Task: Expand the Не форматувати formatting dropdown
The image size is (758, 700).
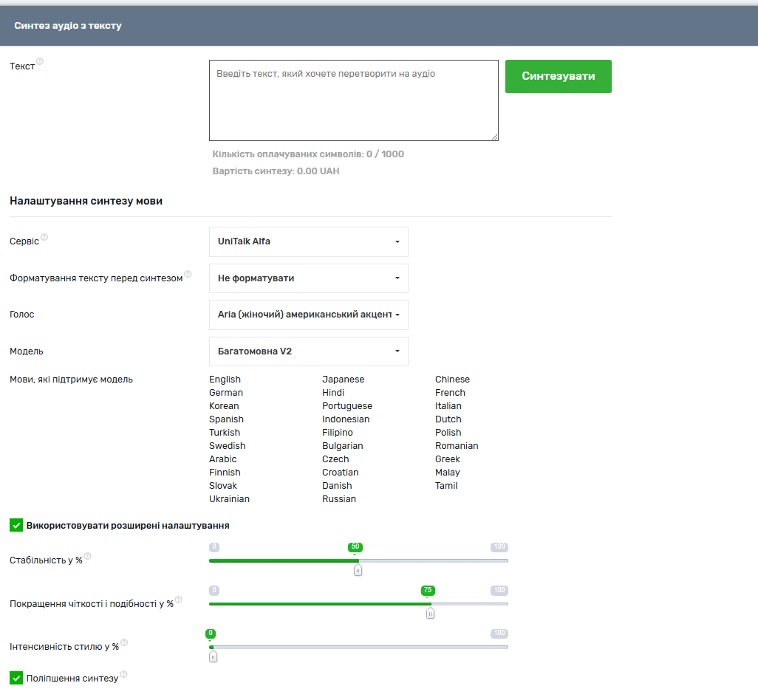Action: point(308,278)
